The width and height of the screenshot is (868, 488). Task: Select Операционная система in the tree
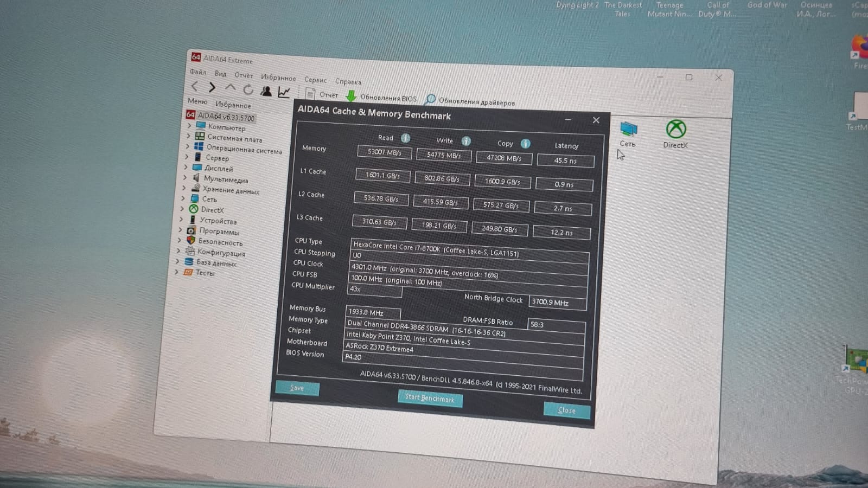(x=244, y=149)
